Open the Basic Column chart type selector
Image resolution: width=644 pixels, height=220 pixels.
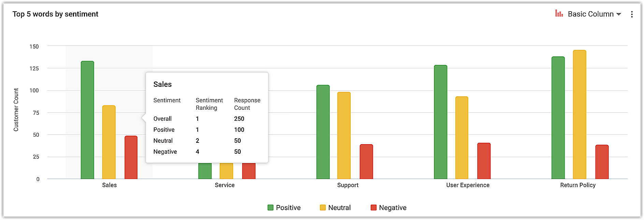pos(590,14)
